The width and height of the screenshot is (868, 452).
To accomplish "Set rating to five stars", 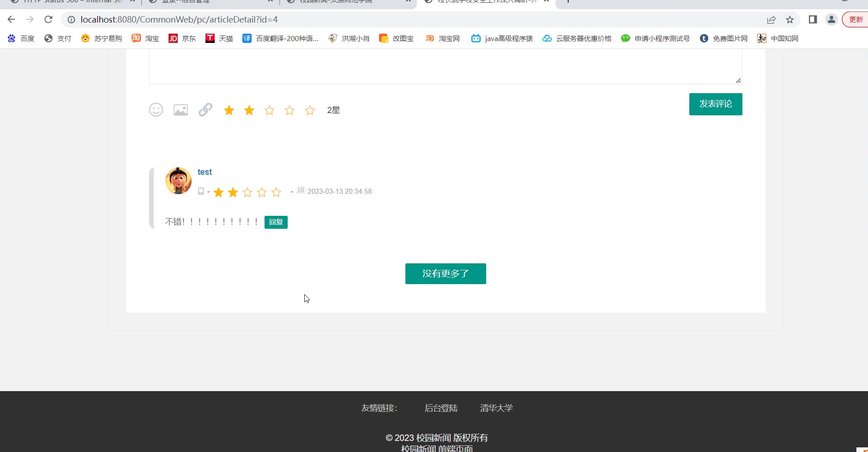I will click(310, 110).
